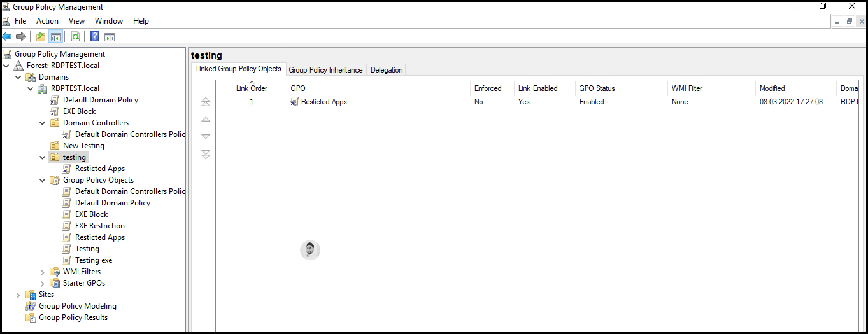Collapse the Group Policy Objects node

[43, 180]
